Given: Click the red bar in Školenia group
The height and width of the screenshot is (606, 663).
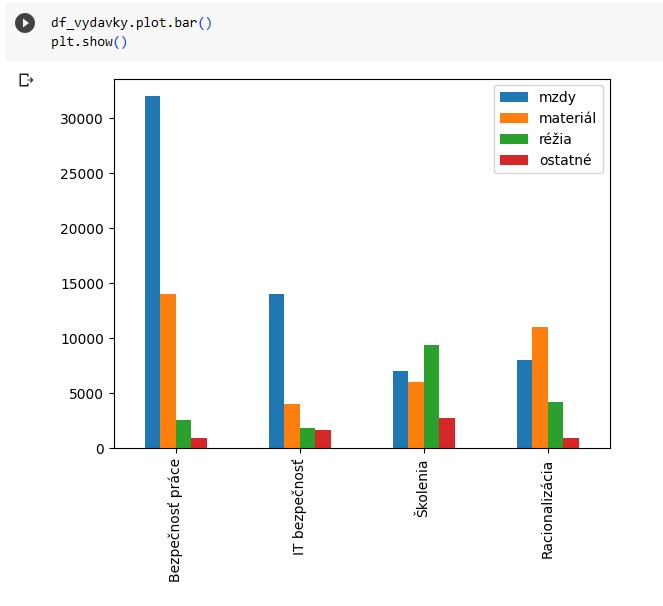Looking at the screenshot, I should point(447,433).
